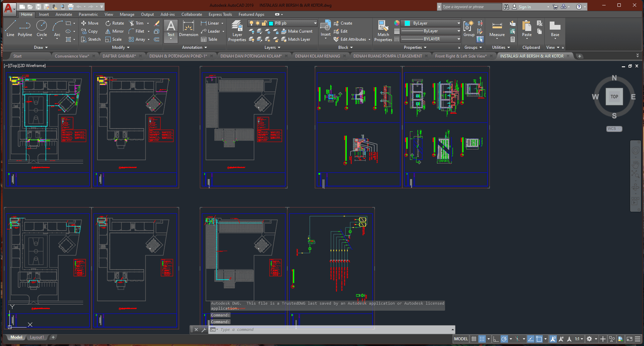
Task: Click the ByLayer object color swatch
Action: [407, 23]
